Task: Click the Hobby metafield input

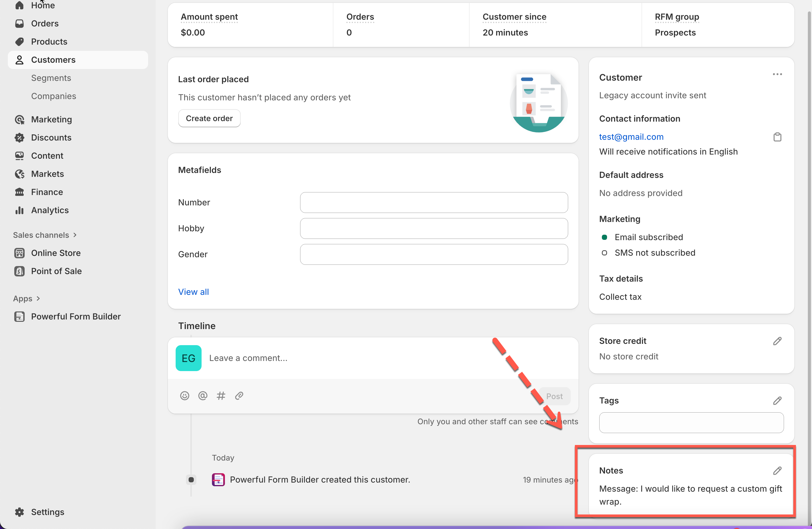Action: tap(434, 228)
